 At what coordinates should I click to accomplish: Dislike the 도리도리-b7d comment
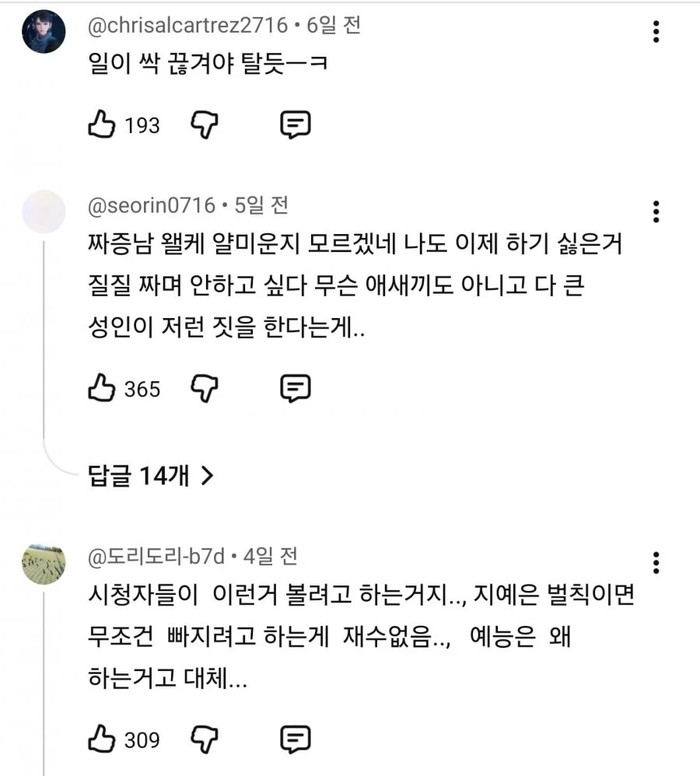tap(205, 739)
